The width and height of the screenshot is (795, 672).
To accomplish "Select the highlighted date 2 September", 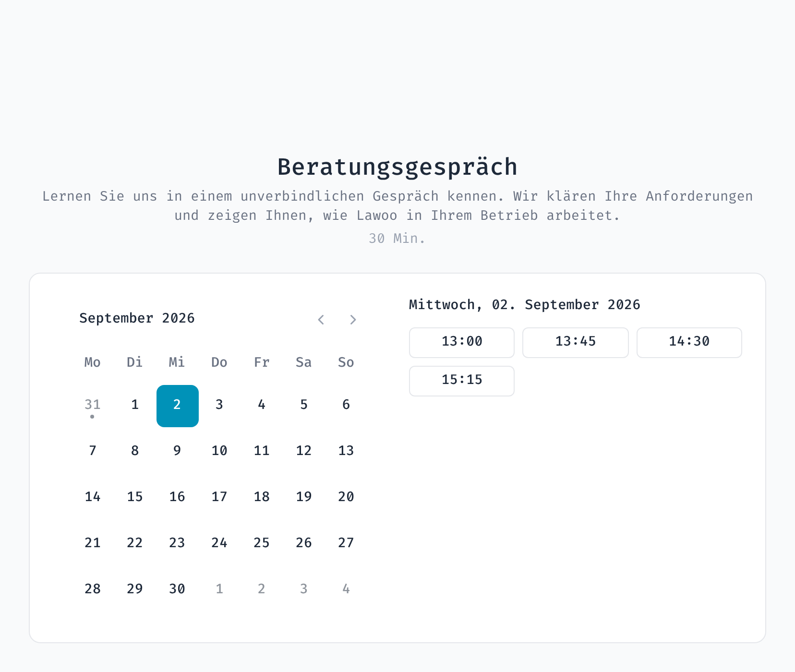I will [178, 406].
